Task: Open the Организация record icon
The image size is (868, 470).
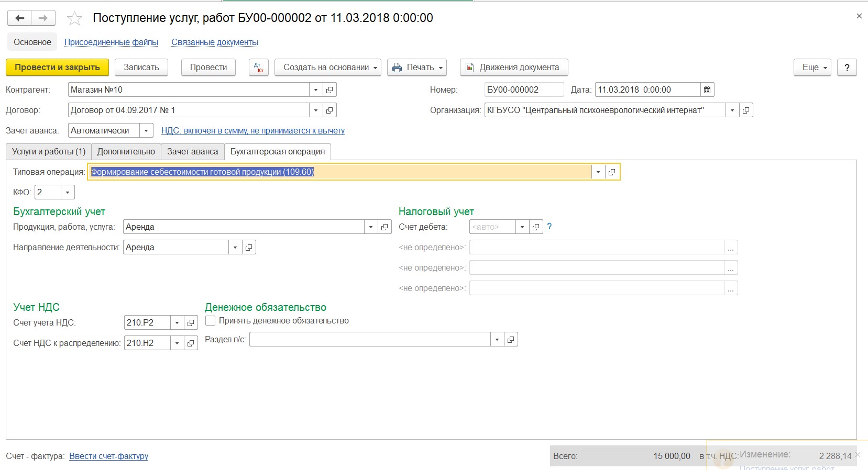Action: (x=746, y=110)
